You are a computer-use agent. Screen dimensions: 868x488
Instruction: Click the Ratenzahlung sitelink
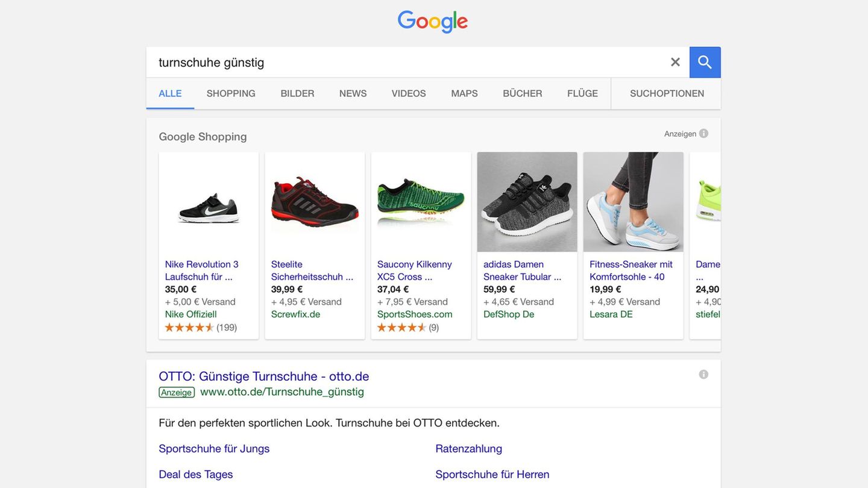click(468, 449)
